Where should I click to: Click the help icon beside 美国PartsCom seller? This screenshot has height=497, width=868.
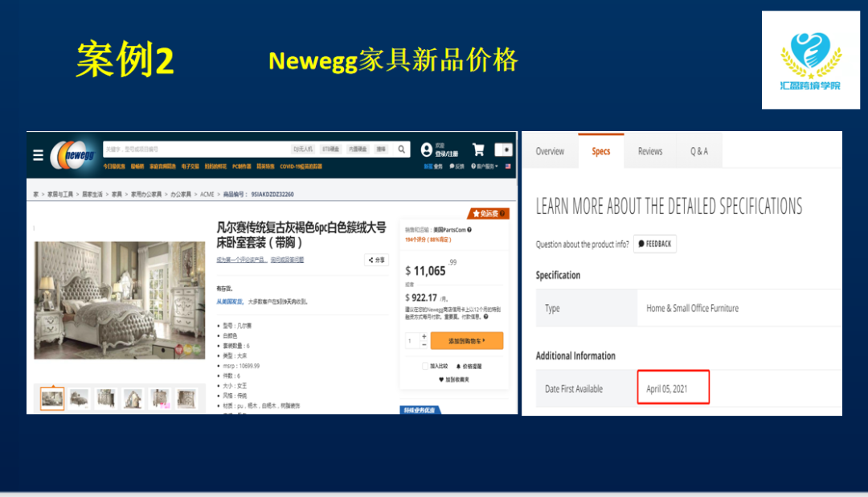pyautogui.click(x=469, y=229)
